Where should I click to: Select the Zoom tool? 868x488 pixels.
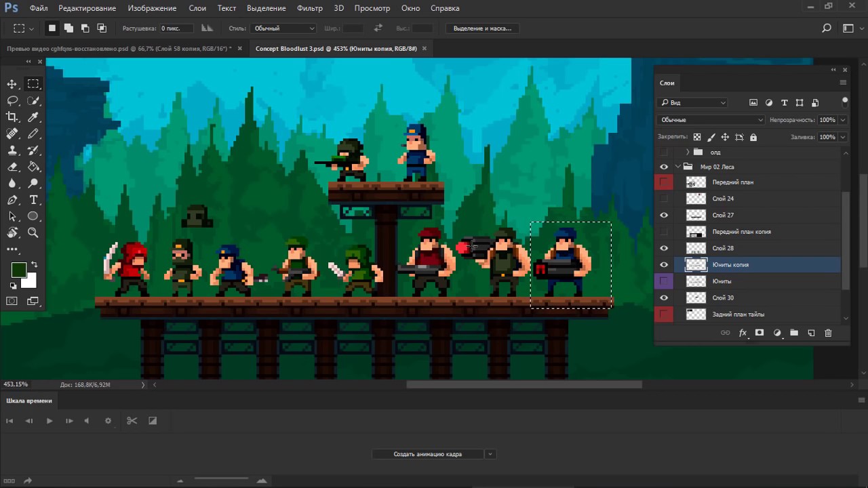click(33, 232)
